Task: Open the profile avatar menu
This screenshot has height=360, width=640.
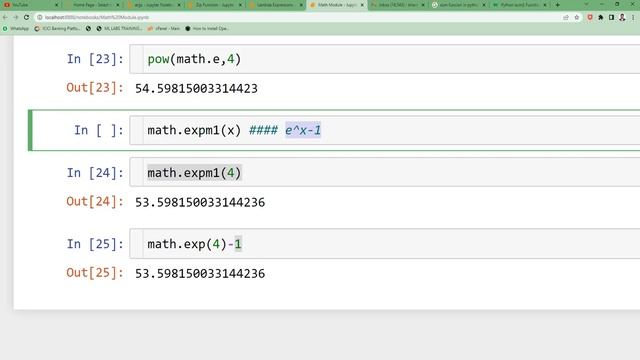Action: (x=622, y=18)
